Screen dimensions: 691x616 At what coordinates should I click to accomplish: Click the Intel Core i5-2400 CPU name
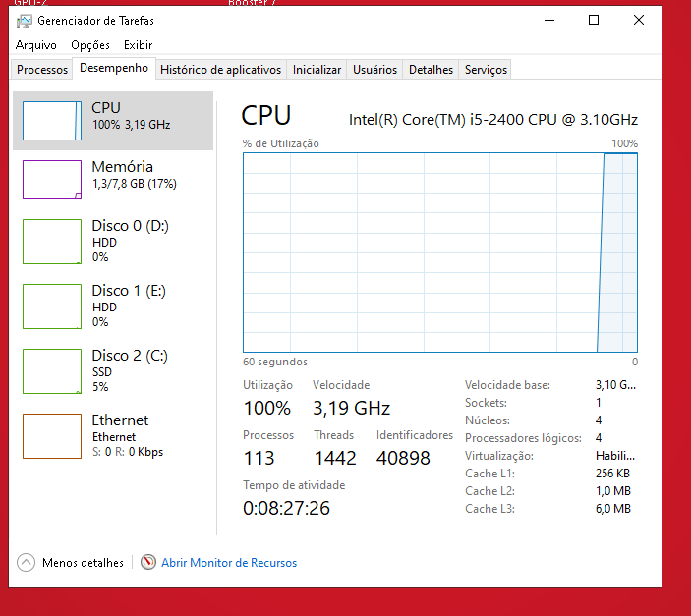coord(493,120)
